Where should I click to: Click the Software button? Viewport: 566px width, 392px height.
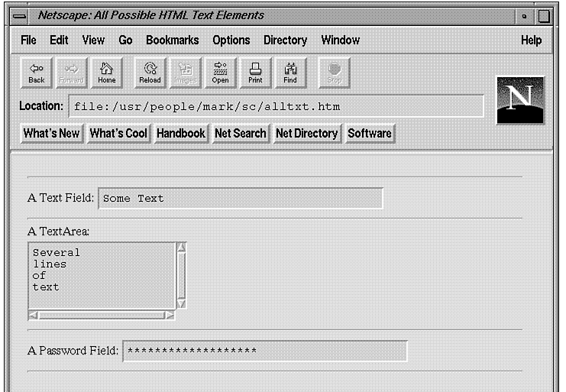coord(370,133)
